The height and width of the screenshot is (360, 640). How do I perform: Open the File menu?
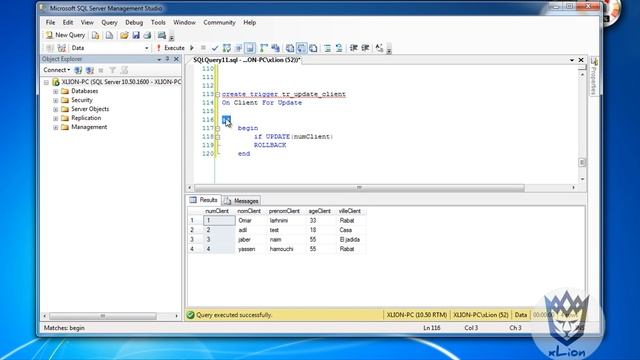coord(50,22)
